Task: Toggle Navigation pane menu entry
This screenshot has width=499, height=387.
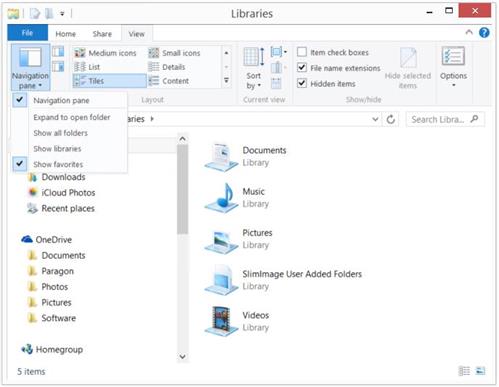Action: pos(69,100)
